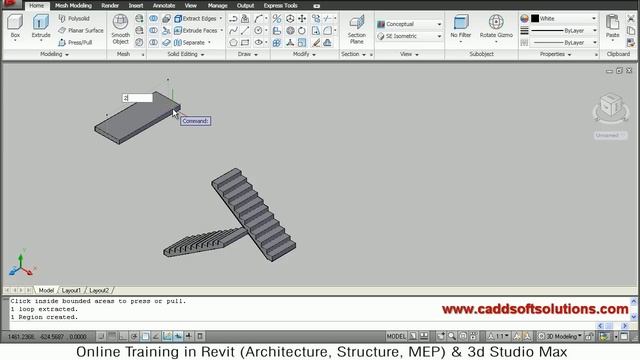Toggle Dynamic UCS in the status bar

[x=167, y=336]
